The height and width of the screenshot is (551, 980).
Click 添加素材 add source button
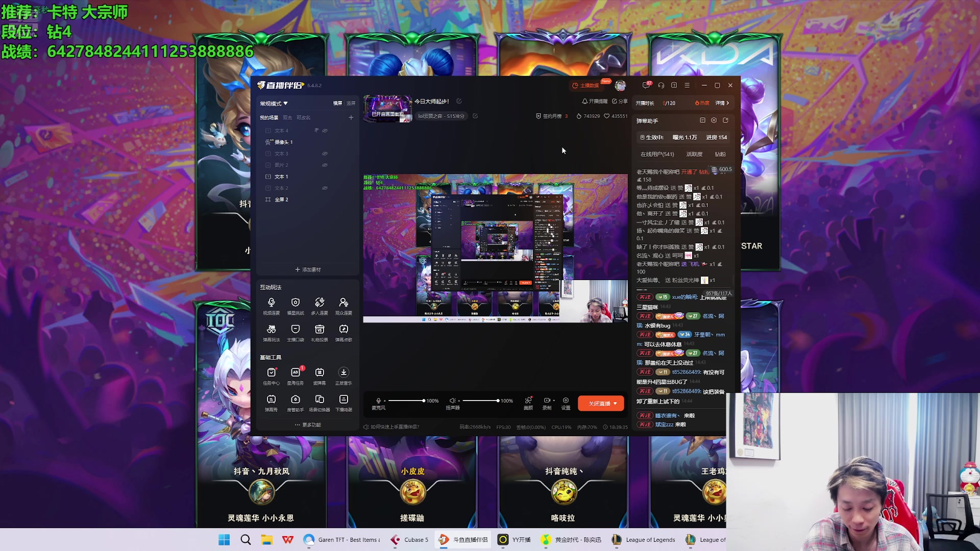click(x=308, y=269)
